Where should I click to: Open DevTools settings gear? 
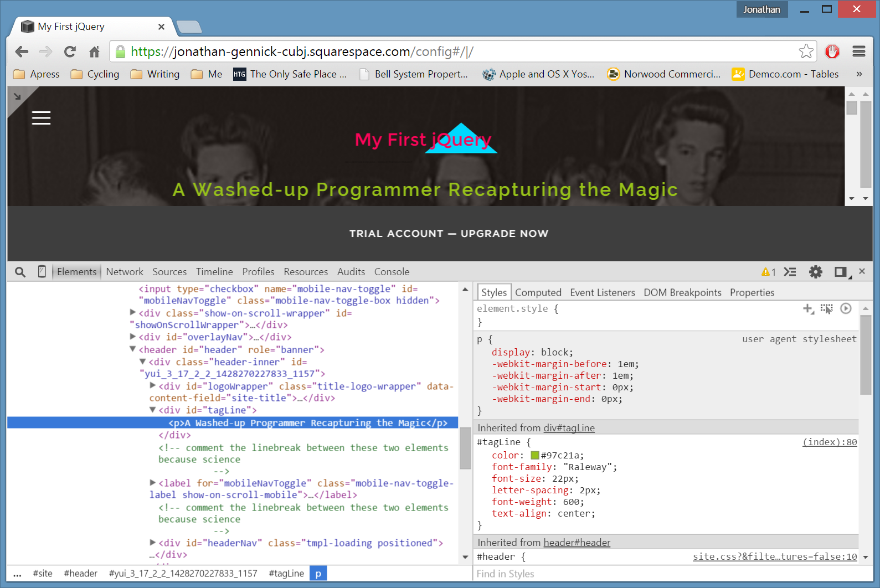point(816,272)
